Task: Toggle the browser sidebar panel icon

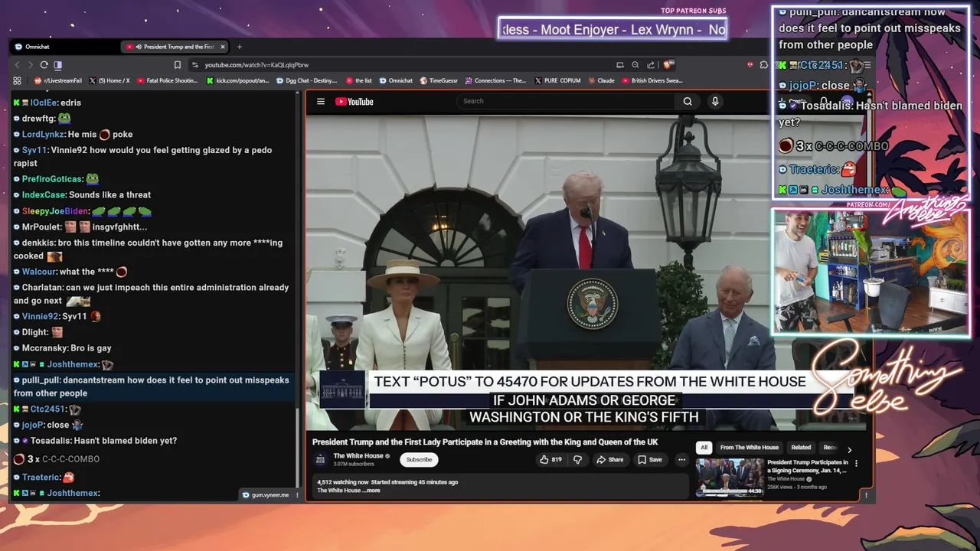Action: [x=58, y=65]
